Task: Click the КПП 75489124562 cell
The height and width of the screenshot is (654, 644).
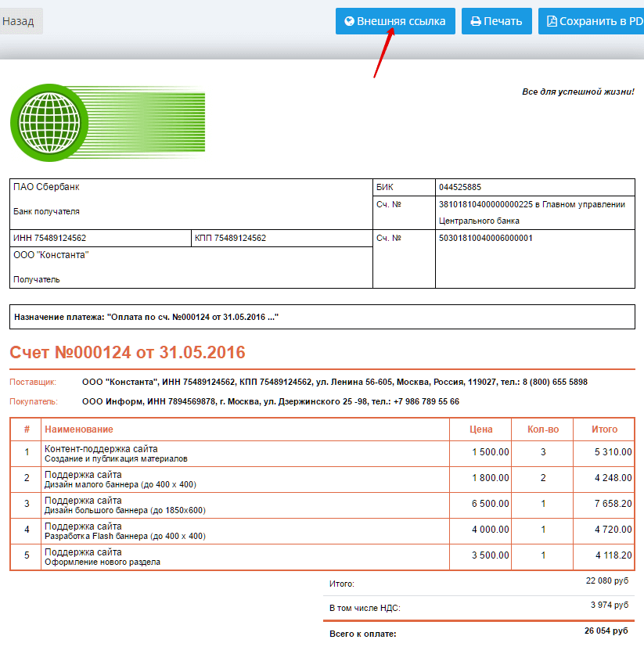Action: 230,238
